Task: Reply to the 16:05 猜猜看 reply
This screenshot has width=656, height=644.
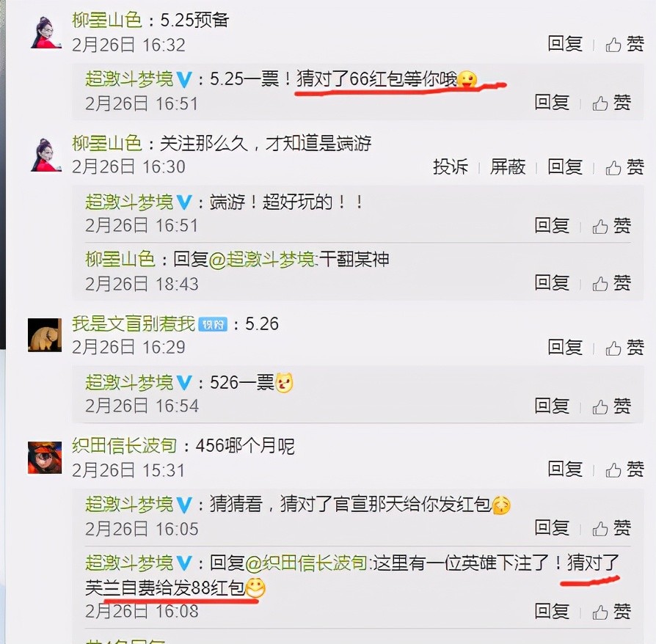Action: pyautogui.click(x=553, y=528)
